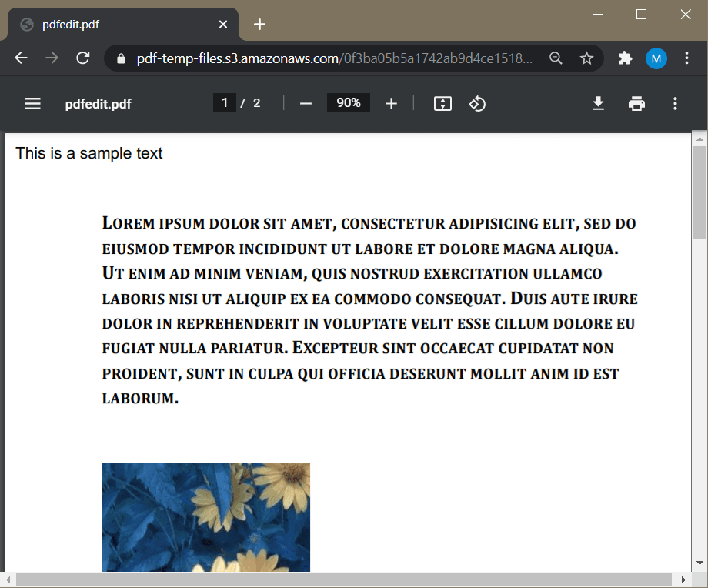708x588 pixels.
Task: Open the PDF viewer's three-dot options menu
Action: click(675, 103)
